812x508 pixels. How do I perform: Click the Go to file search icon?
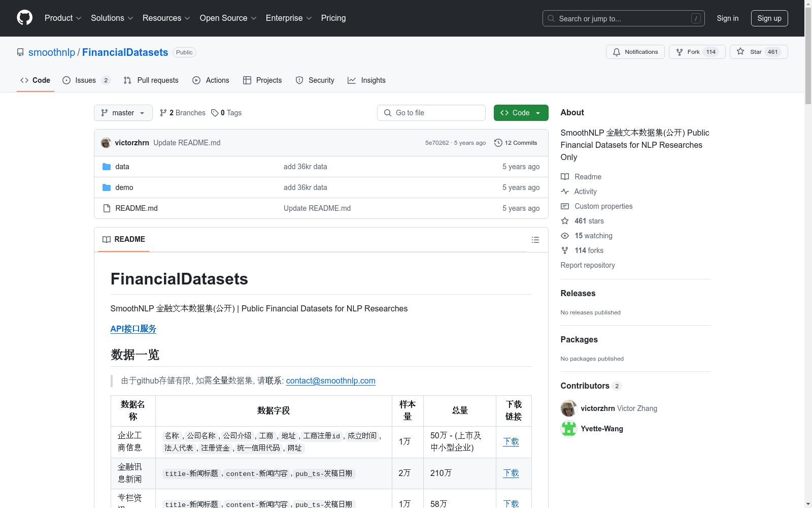[x=388, y=113]
